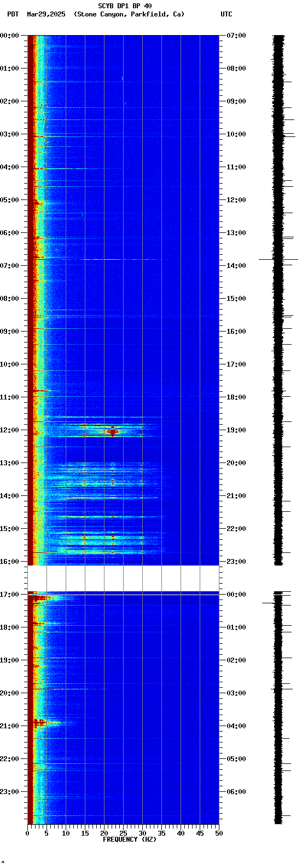The width and height of the screenshot is (302, 868).
Task: Click the date "Mar29,2025" in the header
Action: [x=46, y=14]
